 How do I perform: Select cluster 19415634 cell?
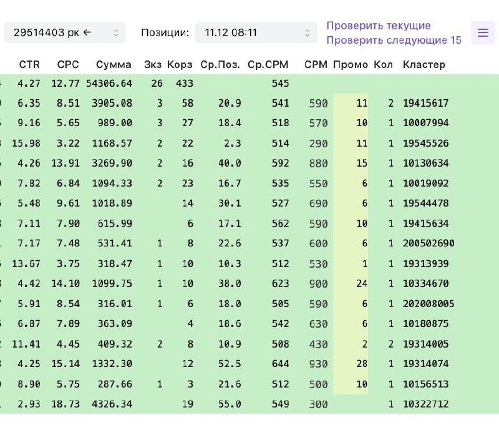(x=426, y=223)
